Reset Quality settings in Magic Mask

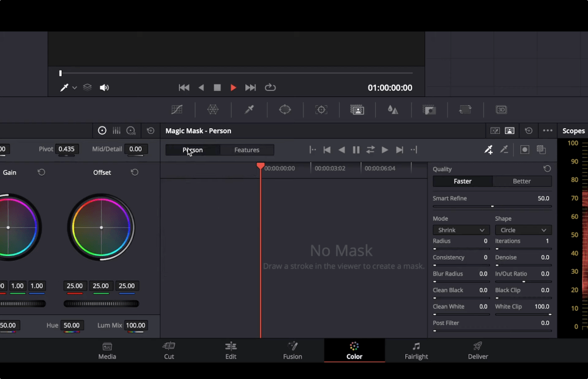547,169
